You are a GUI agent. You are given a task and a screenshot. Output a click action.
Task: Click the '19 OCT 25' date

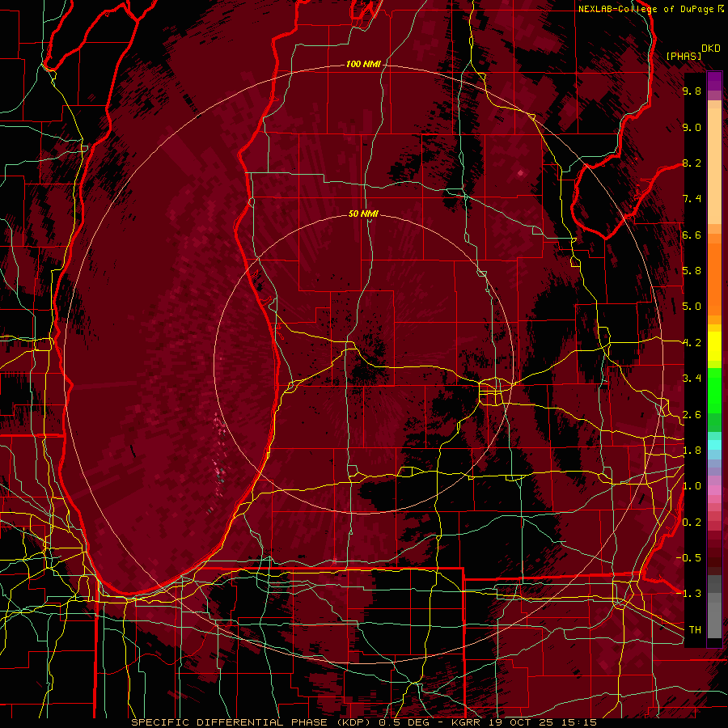click(519, 722)
